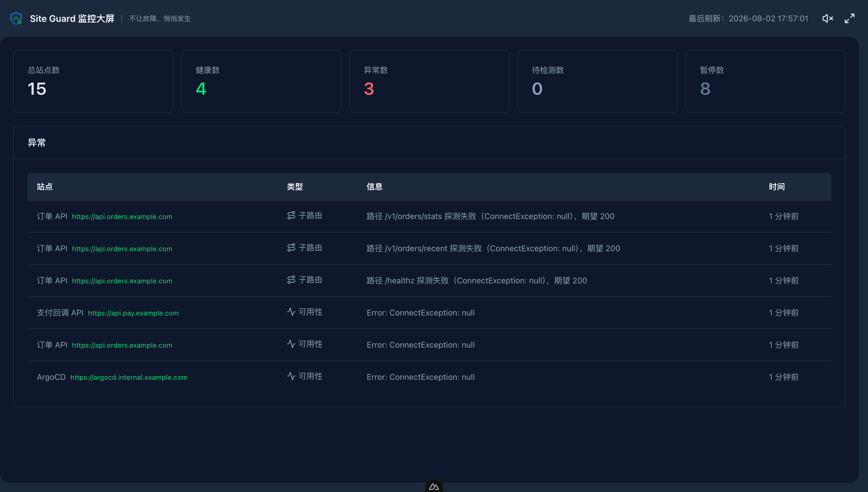Click the message about /healthz probe failure
Image resolution: width=868 pixels, height=492 pixels.
[476, 280]
